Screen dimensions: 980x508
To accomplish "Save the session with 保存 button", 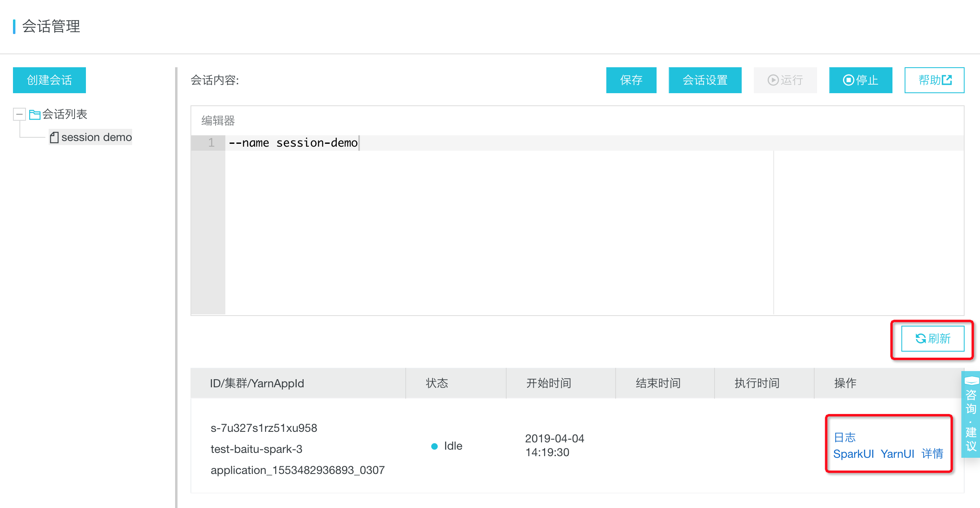I will pos(631,80).
